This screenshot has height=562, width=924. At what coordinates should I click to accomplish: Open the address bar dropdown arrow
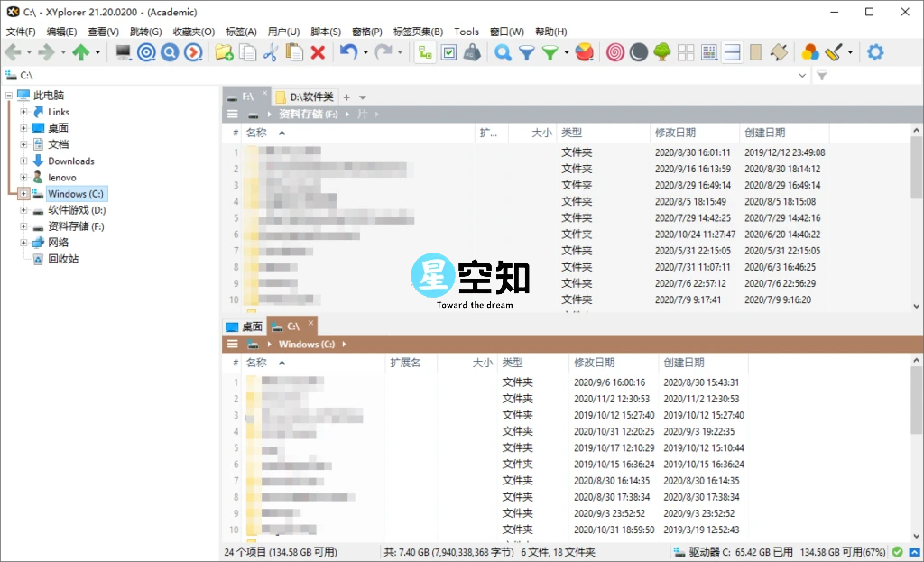pyautogui.click(x=803, y=76)
